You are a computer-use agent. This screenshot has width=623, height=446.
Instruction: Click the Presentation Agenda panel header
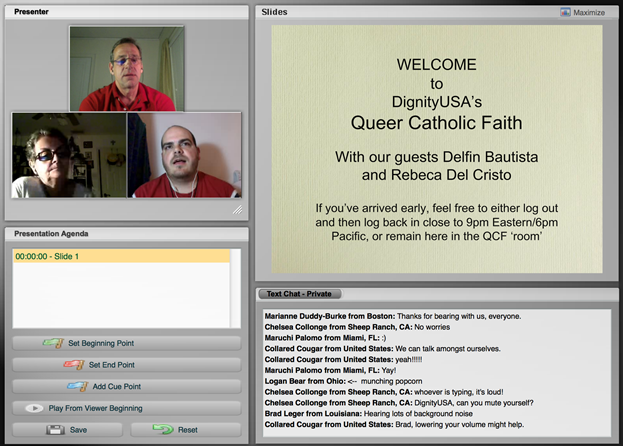pos(126,234)
